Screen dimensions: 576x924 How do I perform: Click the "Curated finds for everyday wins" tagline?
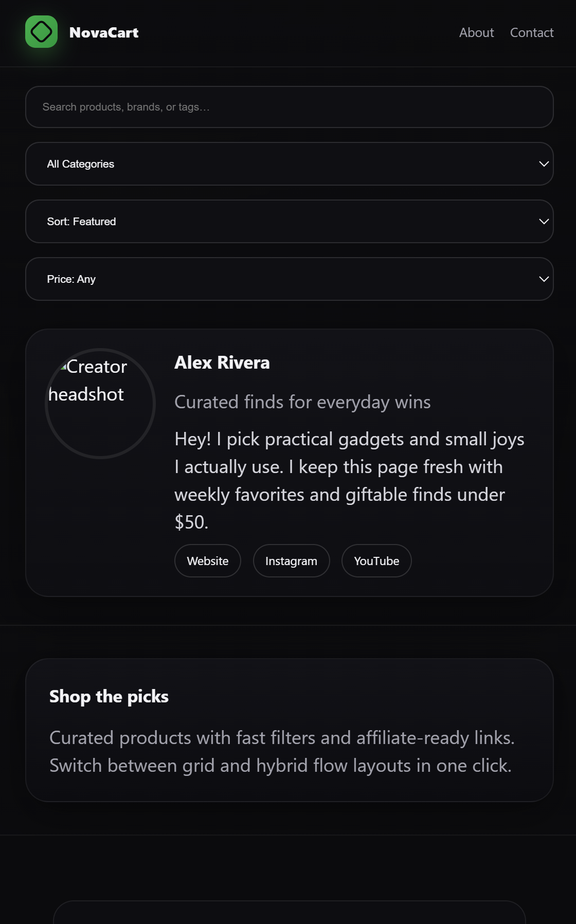(302, 402)
